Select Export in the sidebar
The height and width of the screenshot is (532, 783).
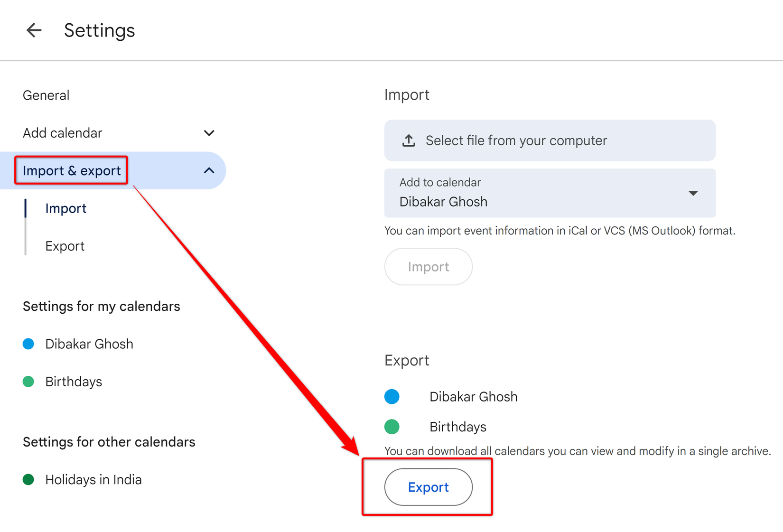pos(65,246)
